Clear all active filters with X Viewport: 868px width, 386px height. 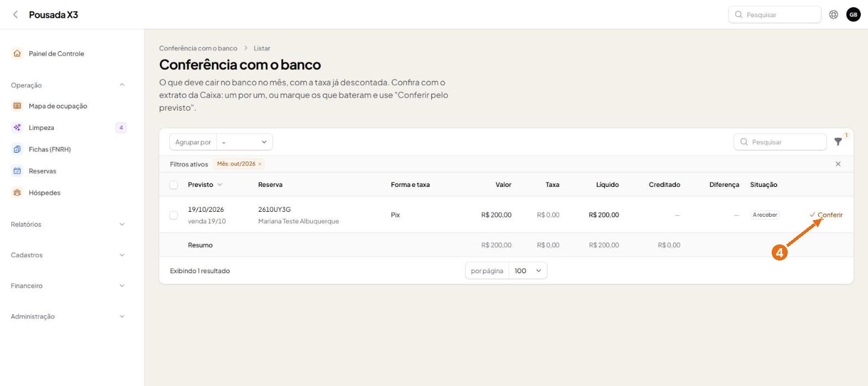[838, 164]
